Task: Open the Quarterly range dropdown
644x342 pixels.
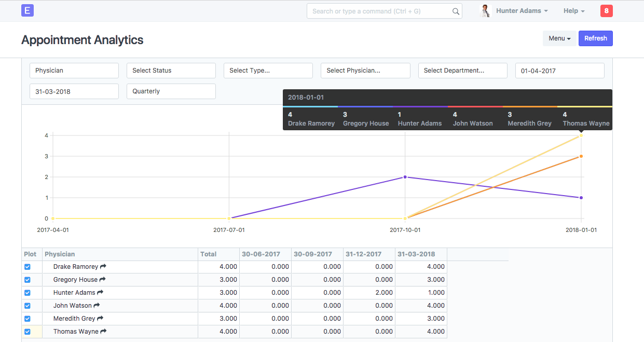Action: point(171,91)
